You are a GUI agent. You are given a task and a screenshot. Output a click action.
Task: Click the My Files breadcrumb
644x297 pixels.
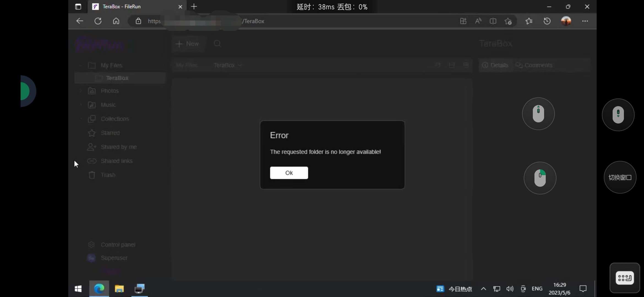point(187,65)
